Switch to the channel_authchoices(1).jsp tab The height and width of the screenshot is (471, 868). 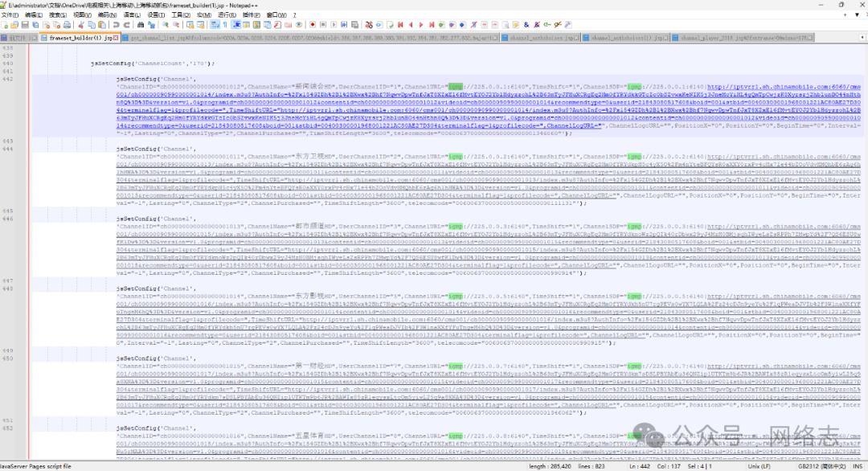pyautogui.click(x=626, y=38)
